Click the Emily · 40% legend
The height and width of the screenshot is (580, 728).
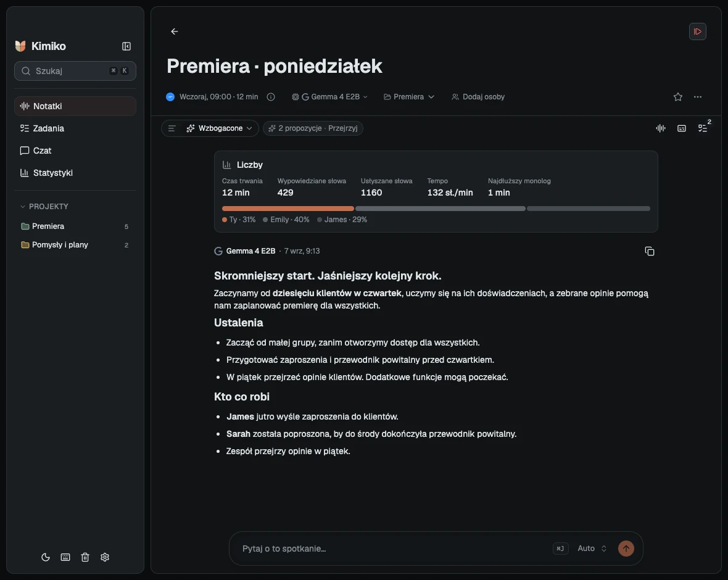pyautogui.click(x=286, y=220)
